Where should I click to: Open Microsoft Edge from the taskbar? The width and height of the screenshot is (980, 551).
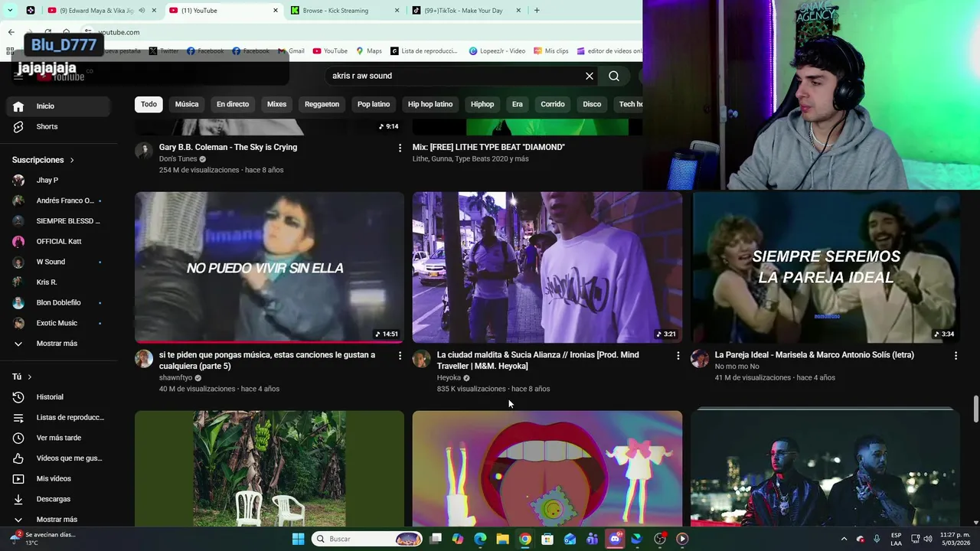[480, 539]
